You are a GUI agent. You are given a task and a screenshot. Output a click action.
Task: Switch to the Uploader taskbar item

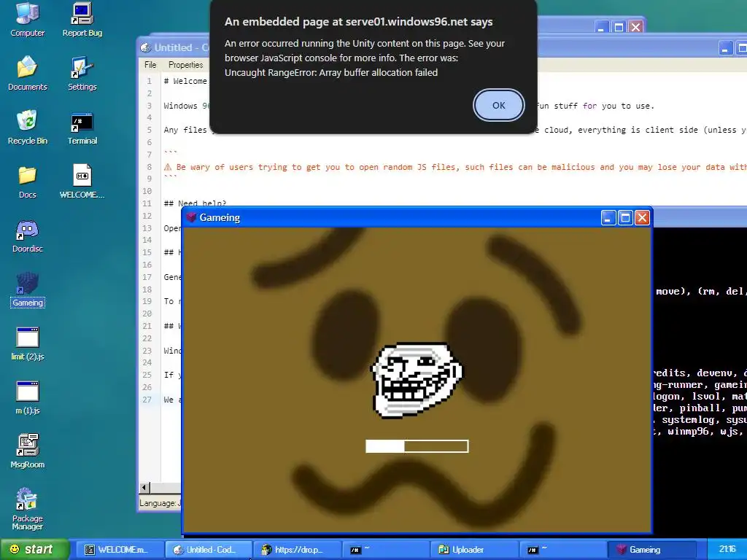click(473, 550)
